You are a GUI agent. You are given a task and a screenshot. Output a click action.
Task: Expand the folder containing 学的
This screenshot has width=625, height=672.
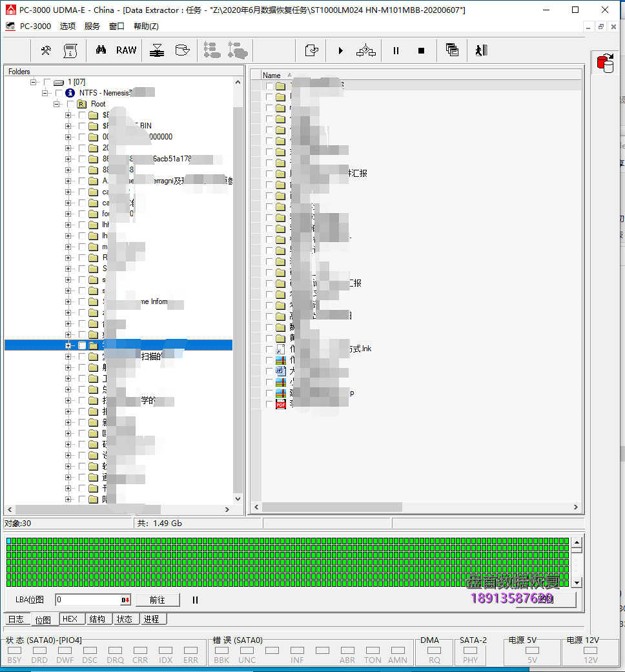(x=68, y=401)
